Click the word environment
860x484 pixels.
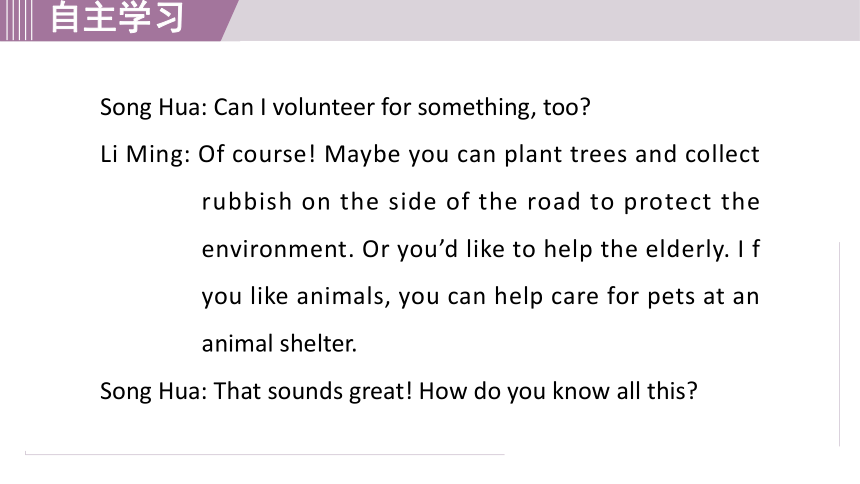(x=275, y=250)
